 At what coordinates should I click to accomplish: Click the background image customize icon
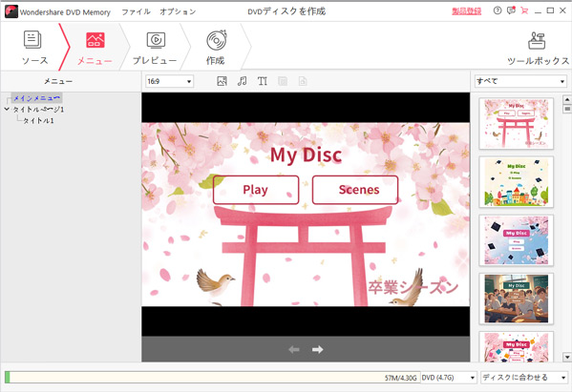point(222,81)
